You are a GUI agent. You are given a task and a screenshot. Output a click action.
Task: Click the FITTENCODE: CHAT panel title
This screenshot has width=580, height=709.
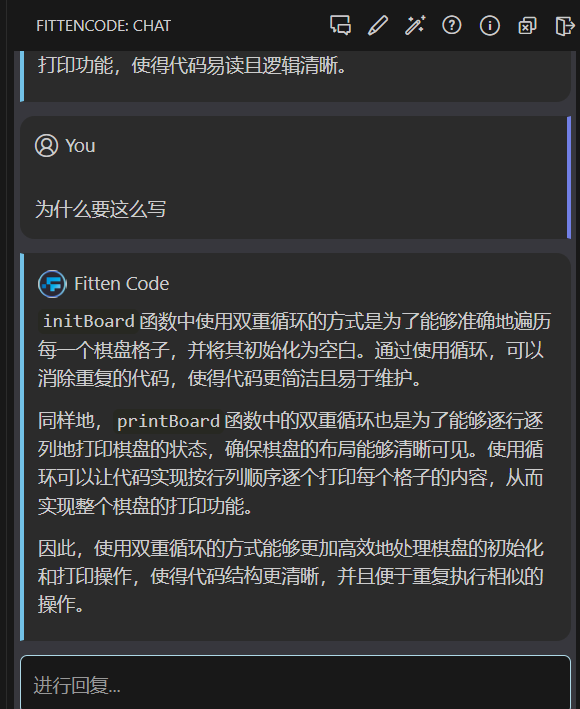(x=104, y=26)
